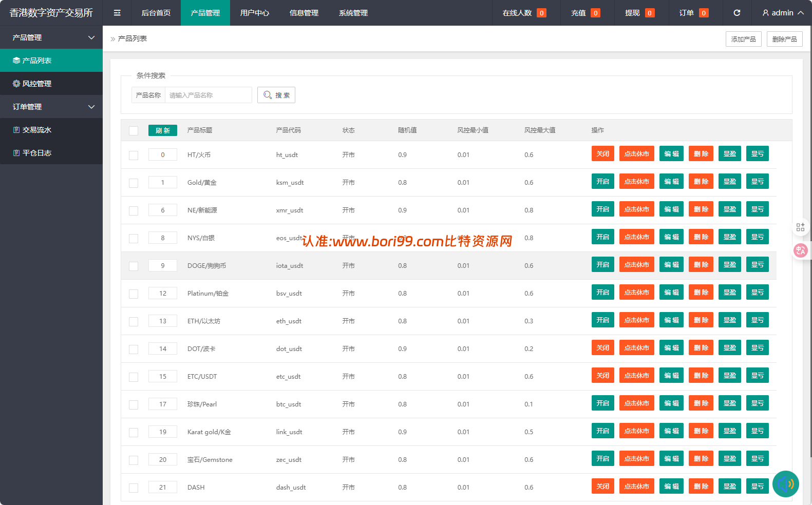The image size is (812, 505).
Task: Click 编辑 for ETC/USDT row
Action: (671, 375)
